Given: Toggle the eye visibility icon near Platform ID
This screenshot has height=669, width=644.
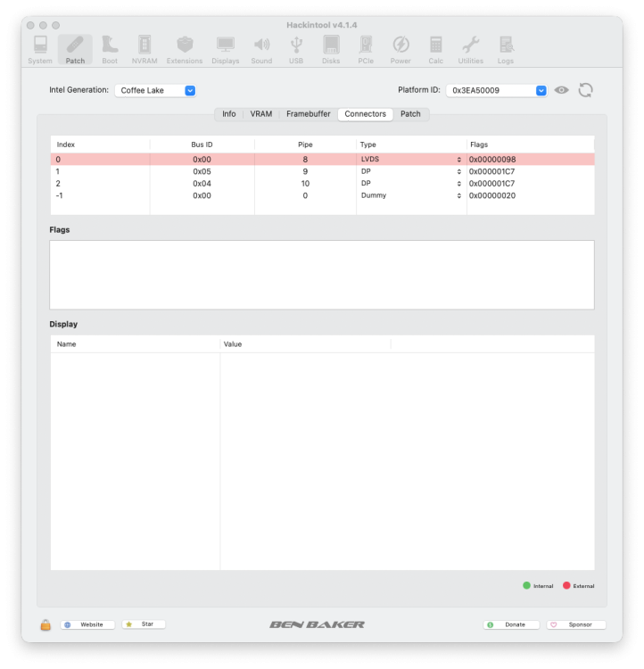Looking at the screenshot, I should tap(562, 90).
